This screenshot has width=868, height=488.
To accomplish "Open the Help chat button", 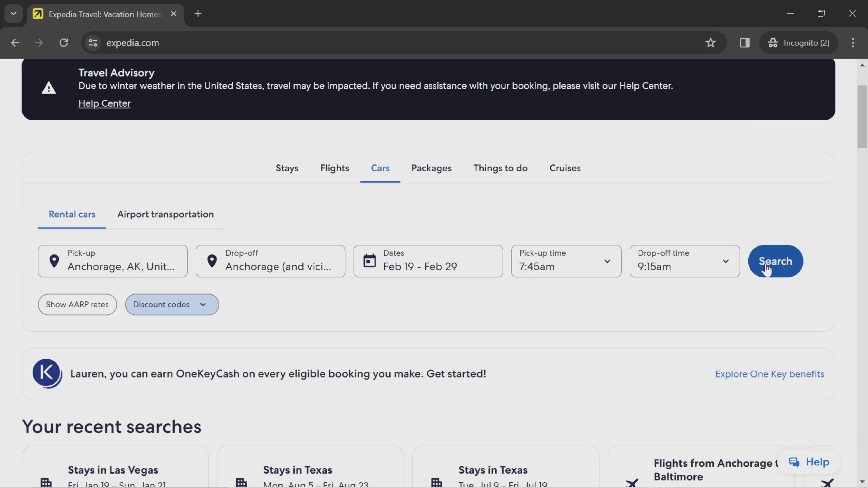I will point(809,462).
